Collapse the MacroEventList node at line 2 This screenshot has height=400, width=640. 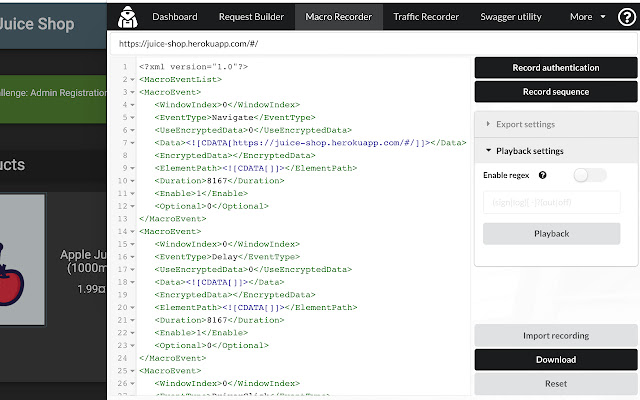point(132,78)
